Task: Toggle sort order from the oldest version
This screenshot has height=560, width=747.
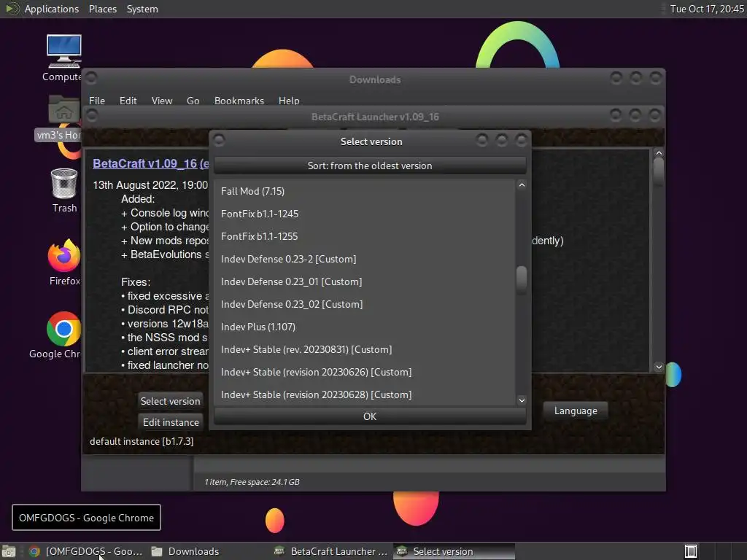Action: coord(370,166)
